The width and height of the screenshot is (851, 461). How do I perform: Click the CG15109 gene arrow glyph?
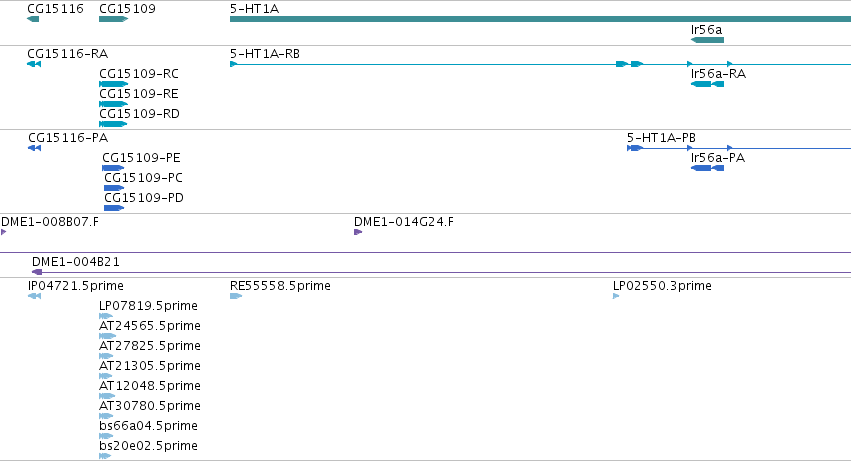[113, 19]
